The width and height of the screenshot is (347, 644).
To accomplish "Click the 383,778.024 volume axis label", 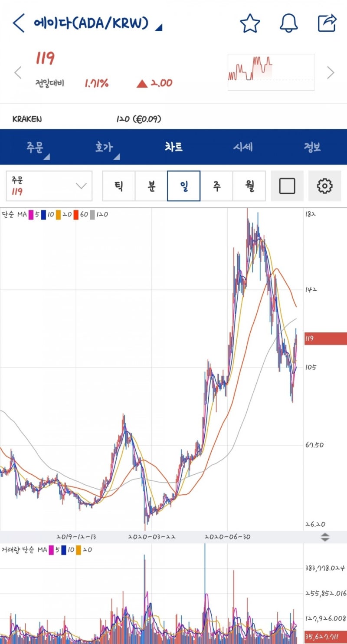I will 325,568.
